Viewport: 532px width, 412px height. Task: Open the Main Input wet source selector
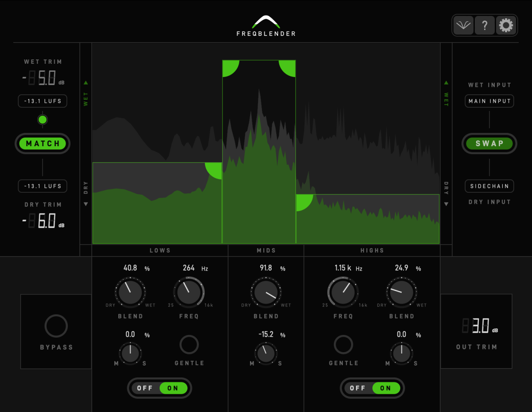(489, 101)
